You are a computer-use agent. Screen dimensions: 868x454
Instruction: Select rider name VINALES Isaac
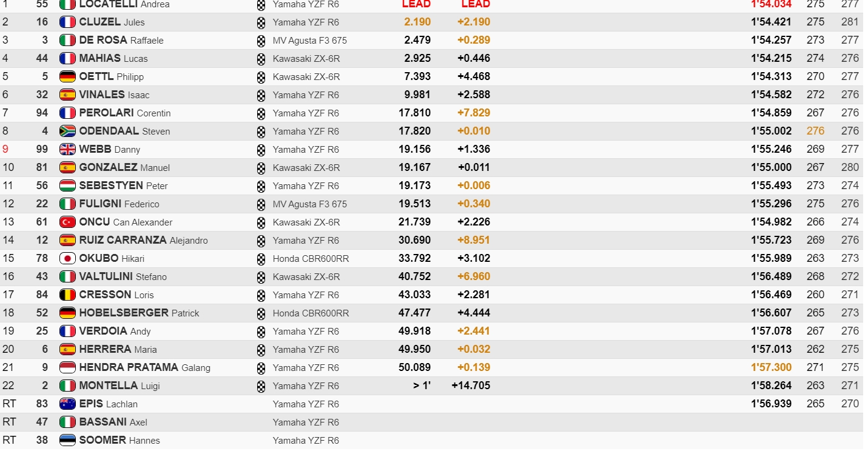point(114,95)
